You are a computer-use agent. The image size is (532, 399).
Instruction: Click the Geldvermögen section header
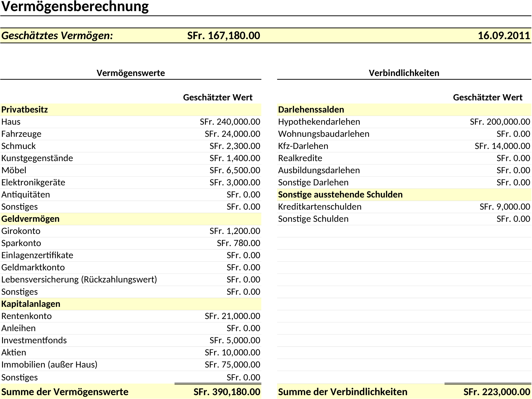(x=30, y=219)
